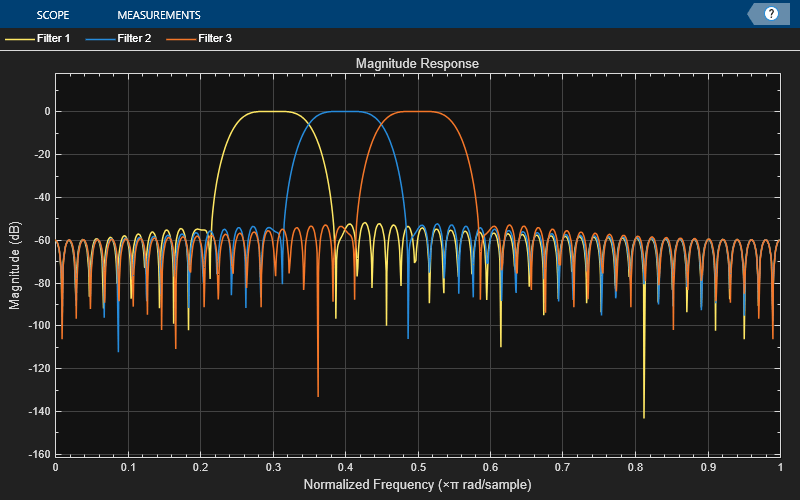The width and height of the screenshot is (800, 500).
Task: Toggle Filter 2 legend label visibility
Action: click(x=135, y=39)
